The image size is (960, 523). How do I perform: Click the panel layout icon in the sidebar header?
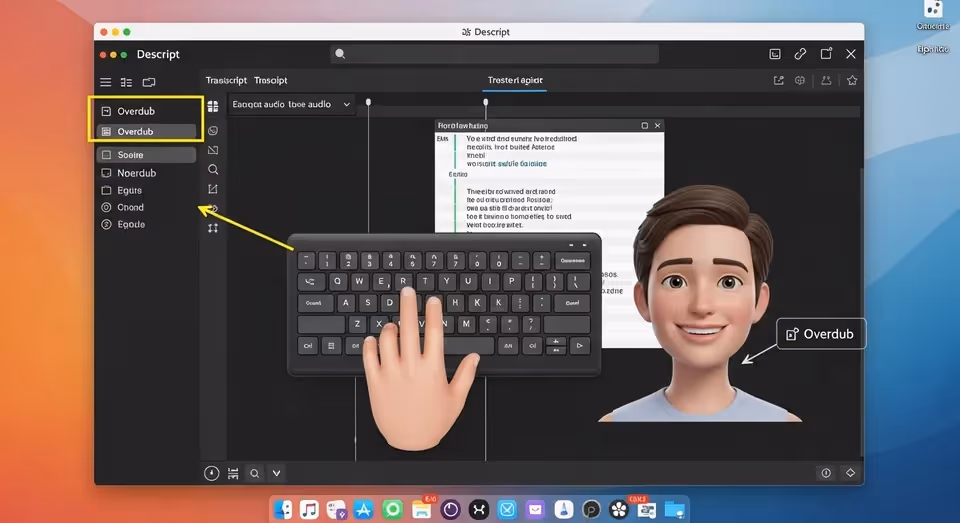[x=149, y=82]
